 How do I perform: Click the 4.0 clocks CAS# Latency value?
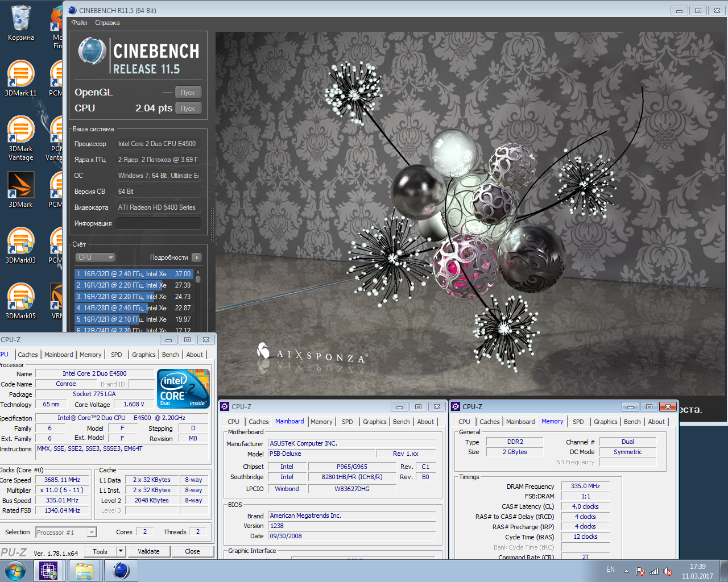(x=586, y=506)
